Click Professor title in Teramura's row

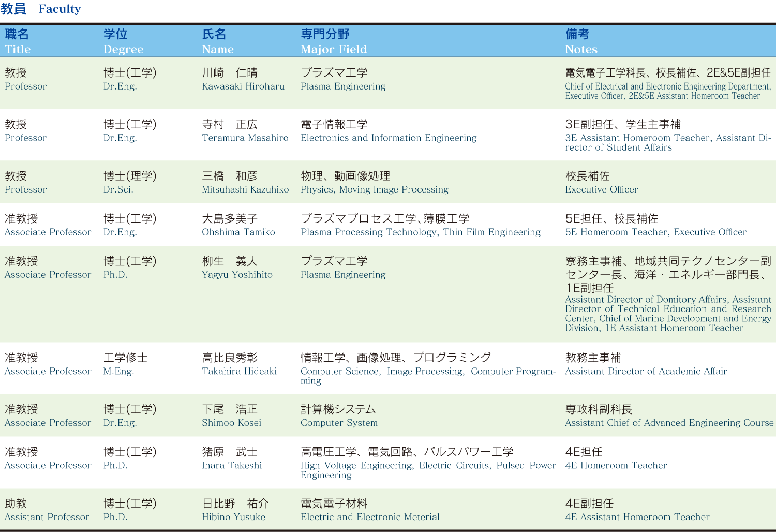click(25, 138)
